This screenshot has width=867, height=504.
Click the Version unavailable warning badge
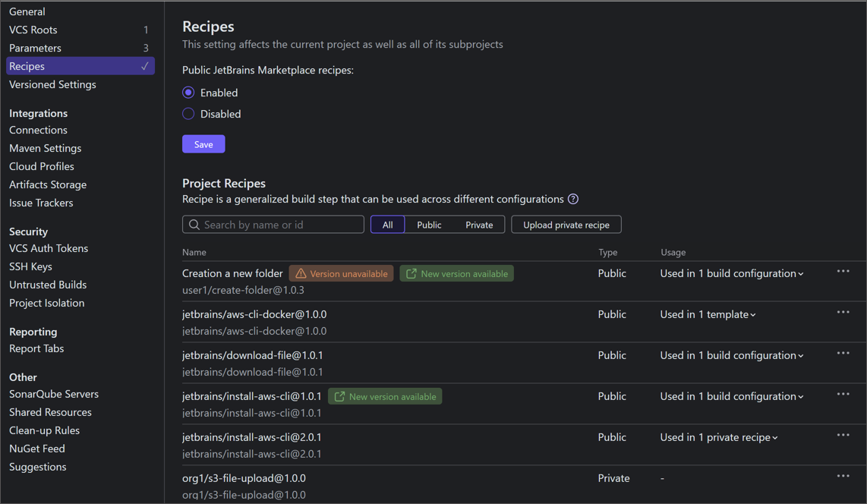[341, 272]
